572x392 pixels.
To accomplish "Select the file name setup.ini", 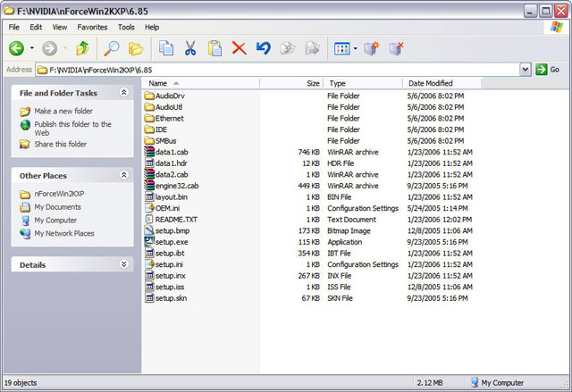I will tap(169, 264).
